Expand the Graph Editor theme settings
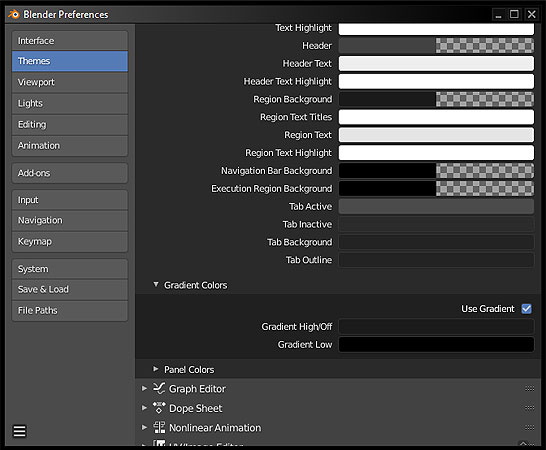 [x=144, y=388]
